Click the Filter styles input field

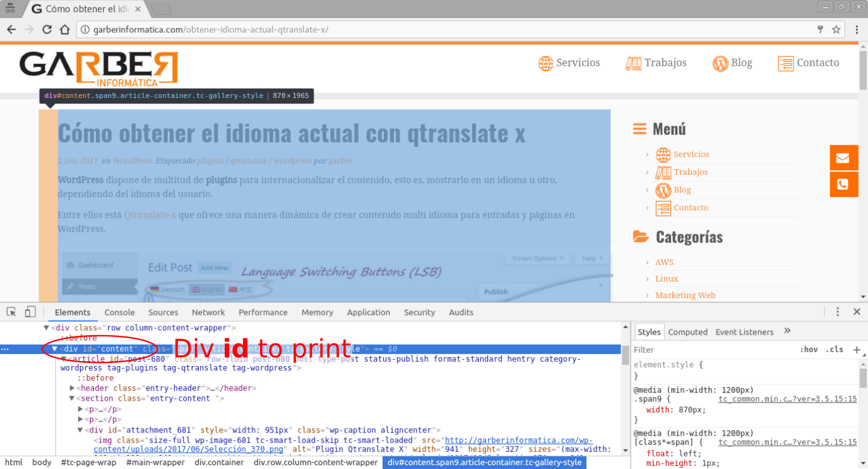[713, 350]
